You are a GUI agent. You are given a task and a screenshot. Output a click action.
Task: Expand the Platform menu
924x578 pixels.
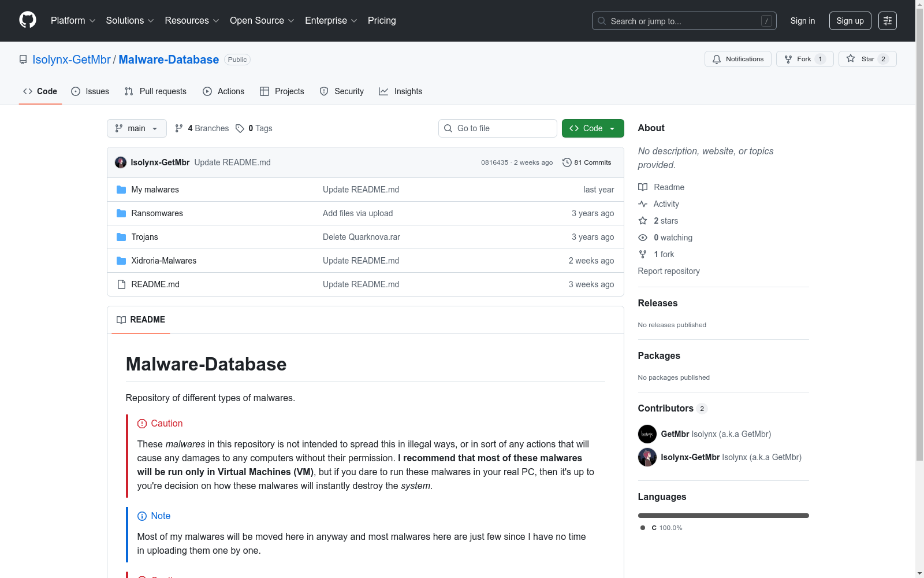coord(73,21)
